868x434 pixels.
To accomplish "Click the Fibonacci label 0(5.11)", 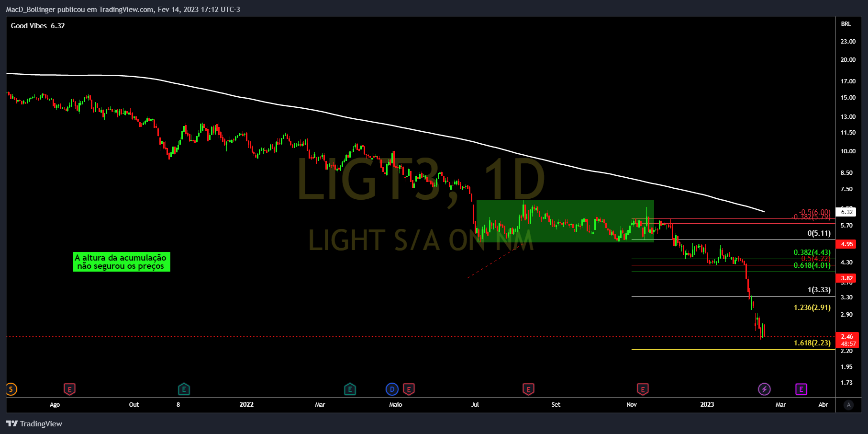I will click(819, 233).
